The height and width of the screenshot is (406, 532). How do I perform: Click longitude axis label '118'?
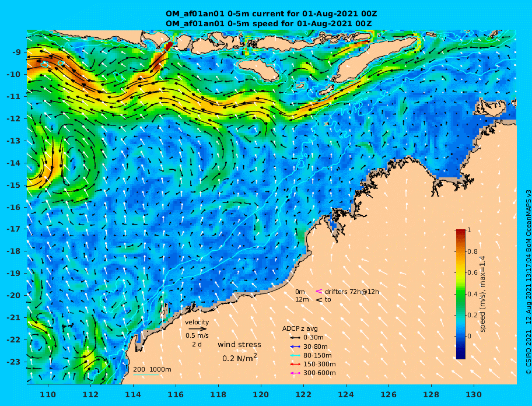(x=218, y=394)
